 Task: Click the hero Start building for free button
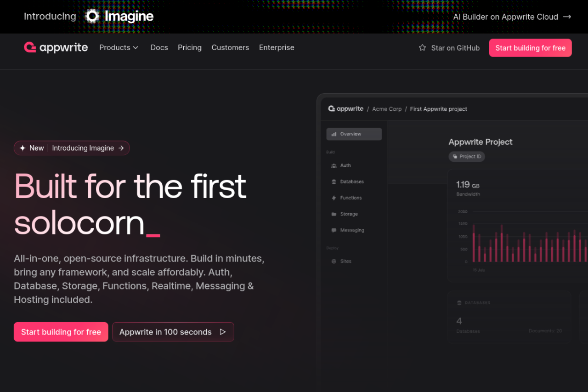61,332
